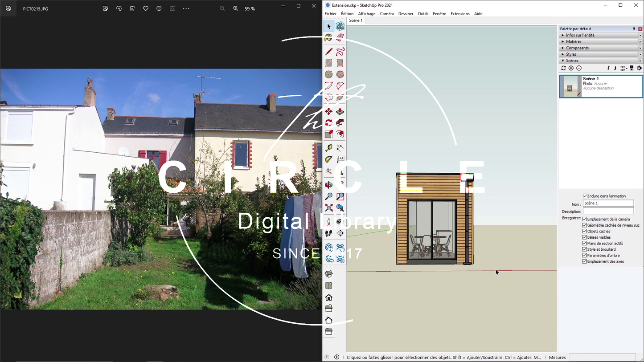Image resolution: width=644 pixels, height=362 pixels.
Task: Switch to the 'Scène 1' tab
Action: point(355,20)
